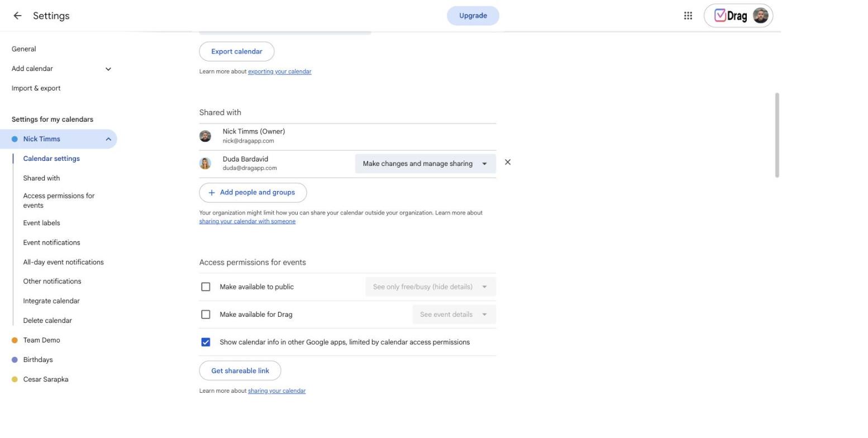Uncheck Show calendar info in other Google apps
Viewport: 868px width, 438px height.
point(206,342)
